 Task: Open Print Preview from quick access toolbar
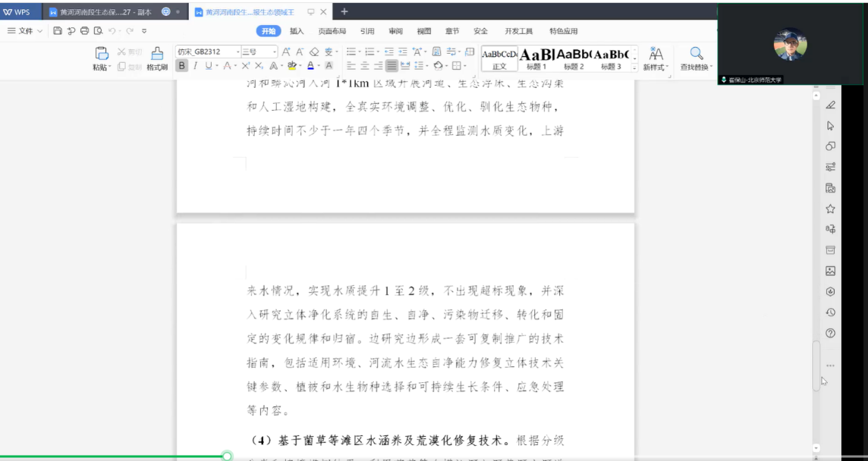coord(98,31)
